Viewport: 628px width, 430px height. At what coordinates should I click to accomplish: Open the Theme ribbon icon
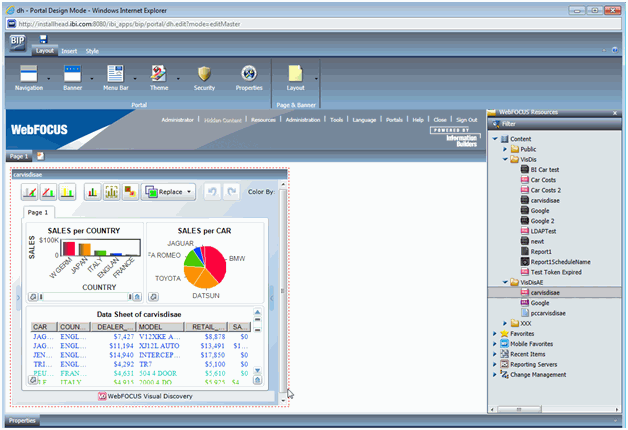point(159,74)
